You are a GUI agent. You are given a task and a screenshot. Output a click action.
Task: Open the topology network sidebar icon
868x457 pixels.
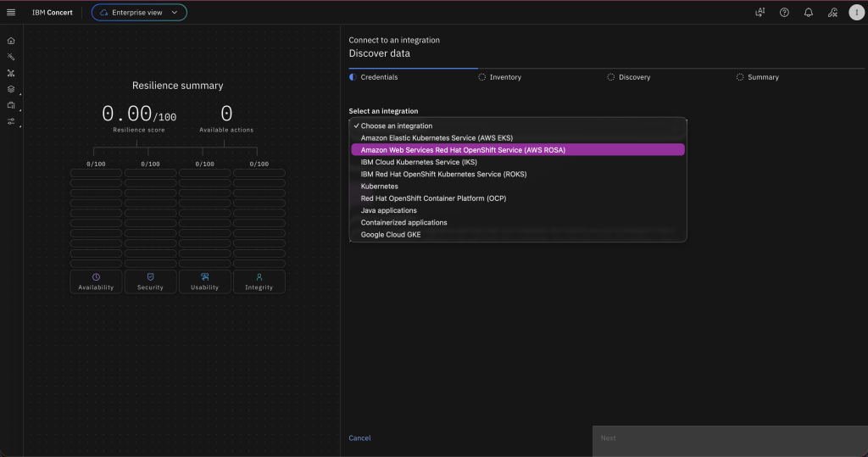11,73
